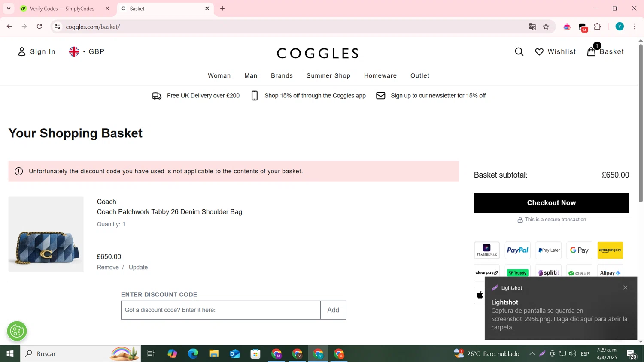Open File Explorer from taskbar
644x362 pixels.
click(x=214, y=354)
